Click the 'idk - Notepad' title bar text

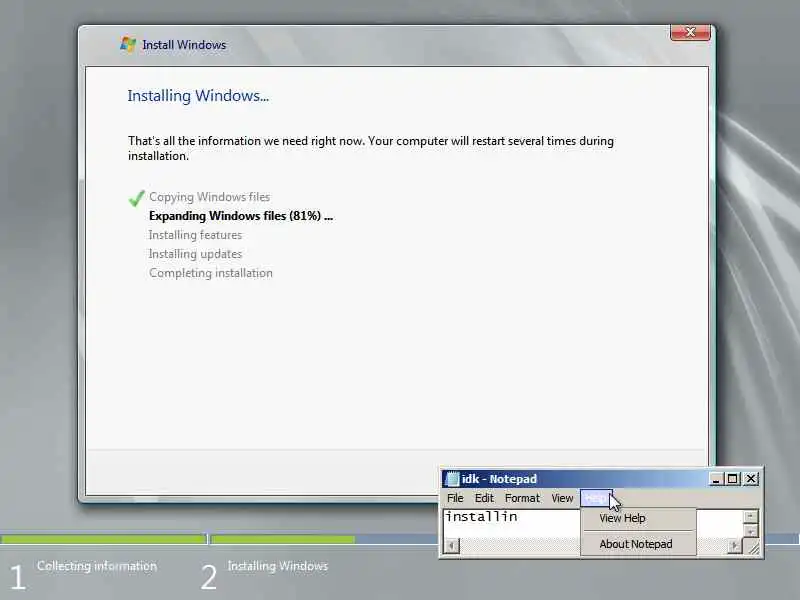tap(499, 479)
